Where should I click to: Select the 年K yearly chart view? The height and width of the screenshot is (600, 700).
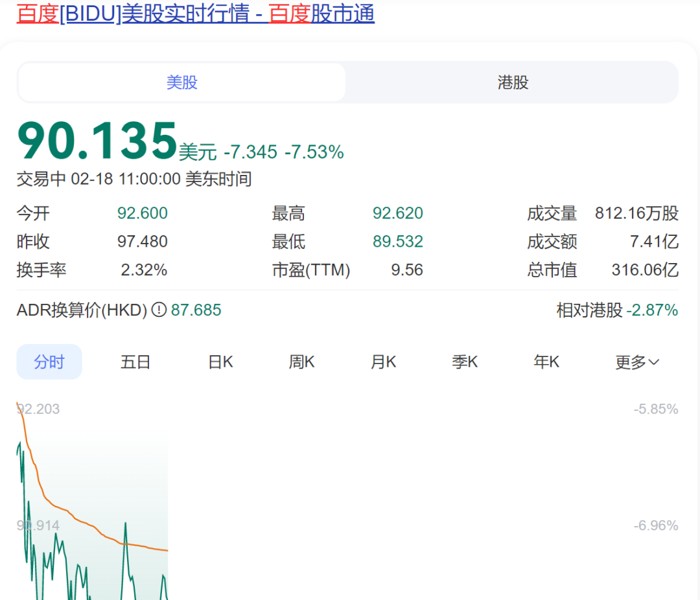(x=546, y=362)
